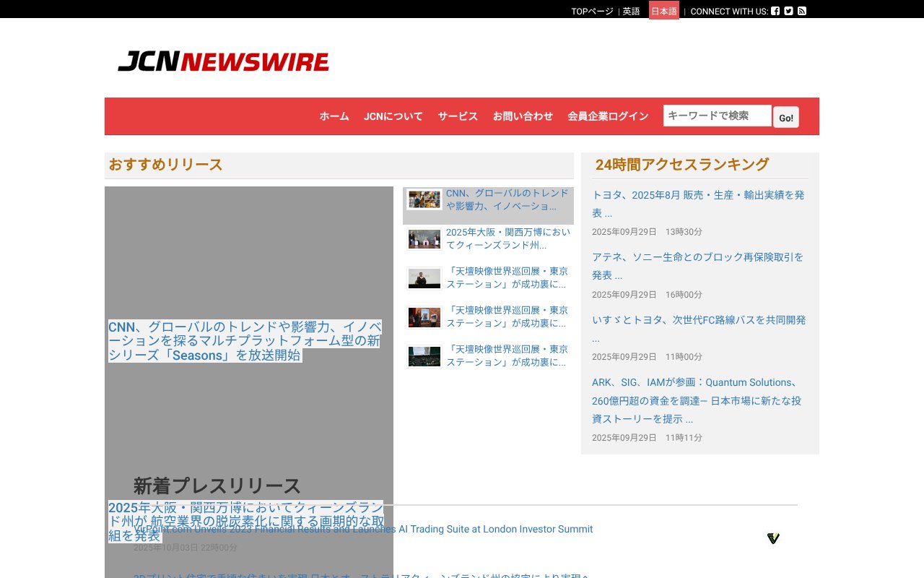Open the Twitter icon in top bar
This screenshot has height=578, width=924.
tap(788, 11)
